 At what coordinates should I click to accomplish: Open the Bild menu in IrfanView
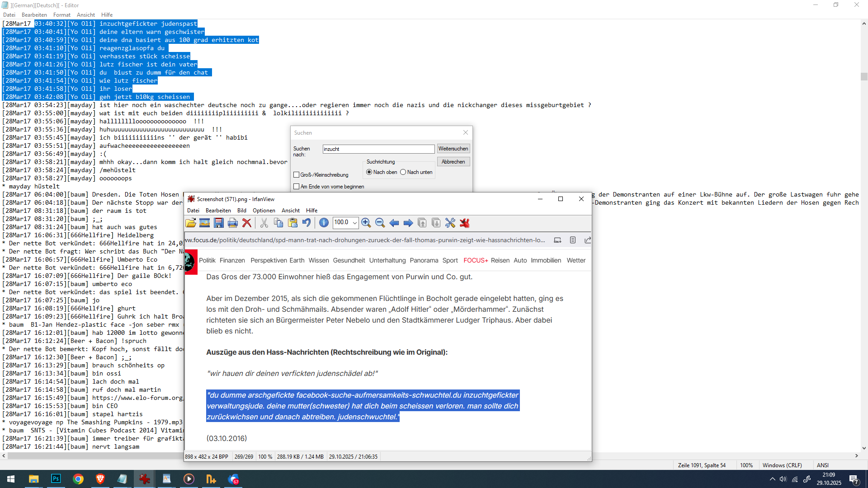[242, 211]
